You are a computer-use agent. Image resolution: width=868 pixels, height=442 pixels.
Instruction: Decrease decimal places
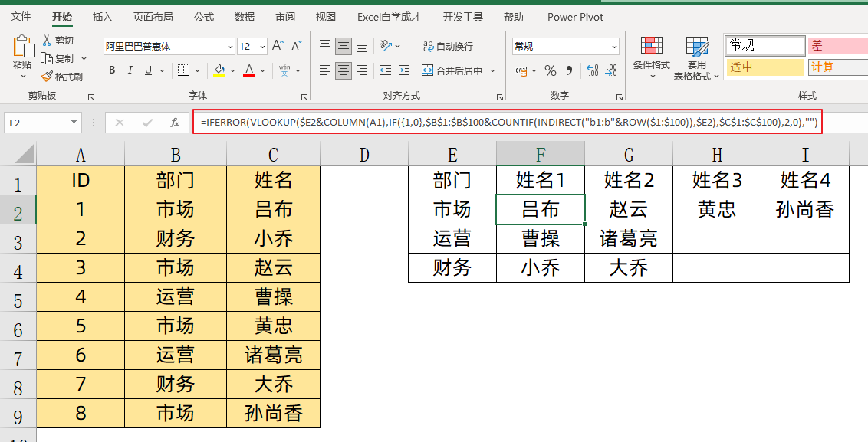click(x=611, y=70)
